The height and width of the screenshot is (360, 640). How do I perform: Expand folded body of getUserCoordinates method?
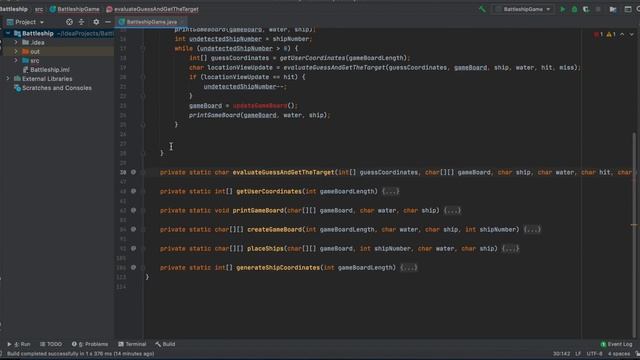[x=391, y=191]
